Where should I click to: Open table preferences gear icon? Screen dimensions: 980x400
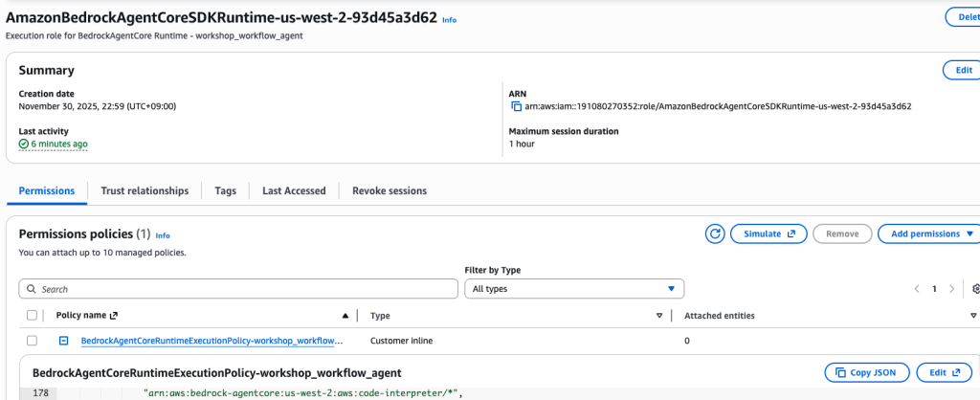tap(976, 289)
